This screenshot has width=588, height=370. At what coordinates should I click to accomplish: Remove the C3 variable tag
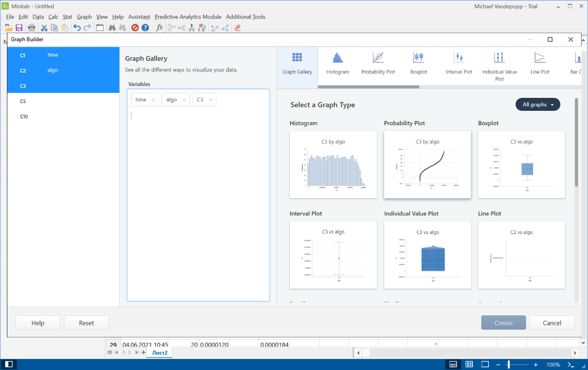tap(210, 100)
